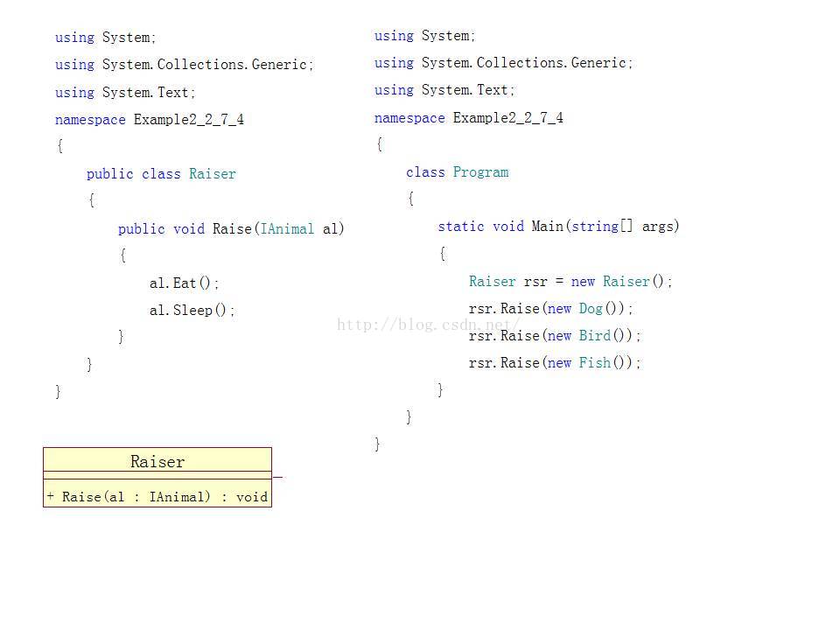The width and height of the screenshot is (840, 630).
Task: Click "using System.Collections.Generic;" in the Raiser class listing
Action: click(x=185, y=64)
